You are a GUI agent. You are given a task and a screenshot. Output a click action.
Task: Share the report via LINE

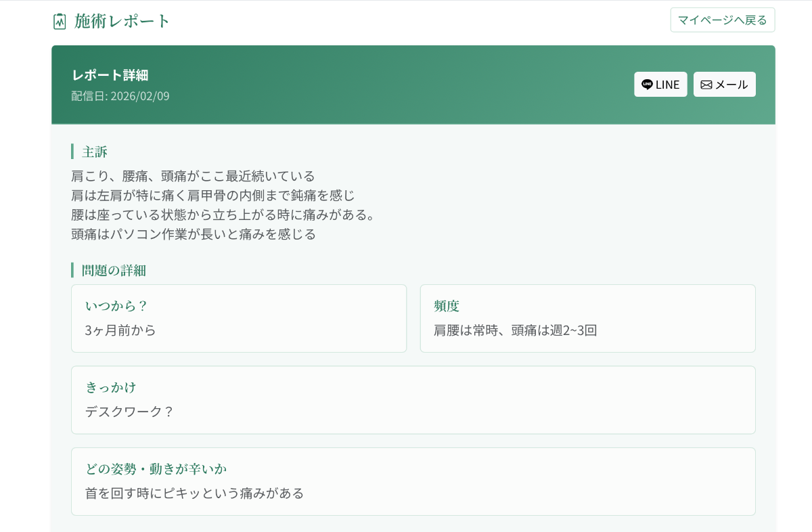[x=660, y=84]
